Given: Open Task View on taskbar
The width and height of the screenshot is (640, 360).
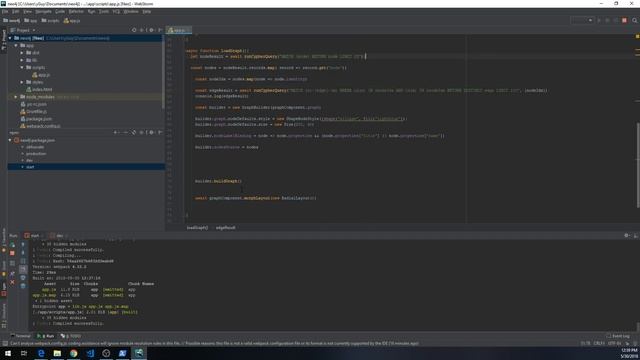Looking at the screenshot, I should tap(24, 353).
